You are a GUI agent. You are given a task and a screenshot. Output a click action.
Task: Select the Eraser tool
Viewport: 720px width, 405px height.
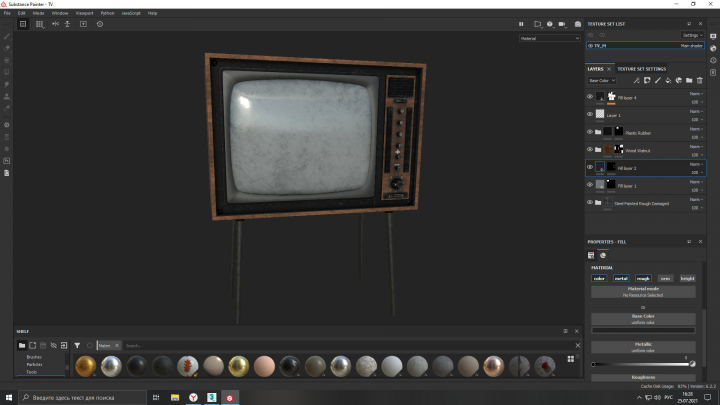coord(7,48)
